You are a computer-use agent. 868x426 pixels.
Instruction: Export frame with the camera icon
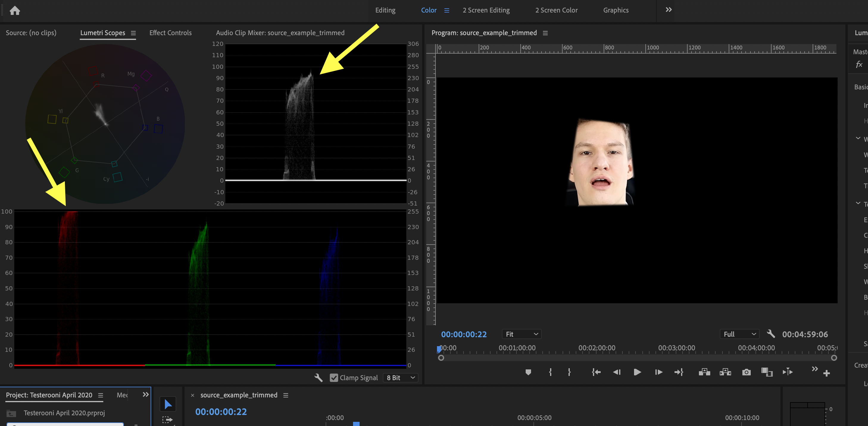click(x=746, y=372)
